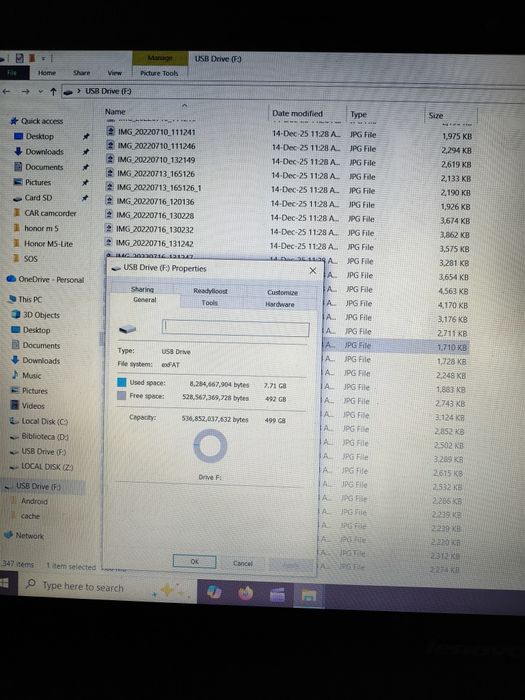This screenshot has height=700, width=525.
Task: Open the cache folder under USB Drive
Action: [x=26, y=516]
